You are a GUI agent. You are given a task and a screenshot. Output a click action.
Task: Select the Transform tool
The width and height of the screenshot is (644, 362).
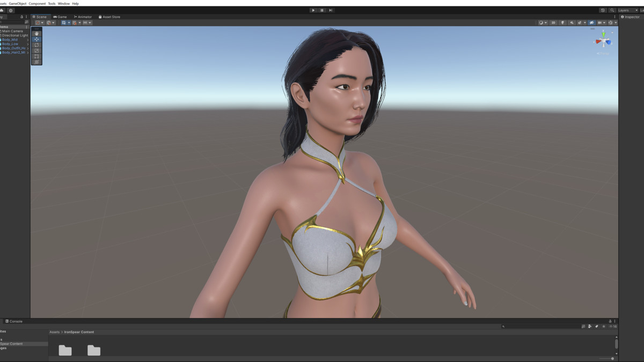click(36, 62)
